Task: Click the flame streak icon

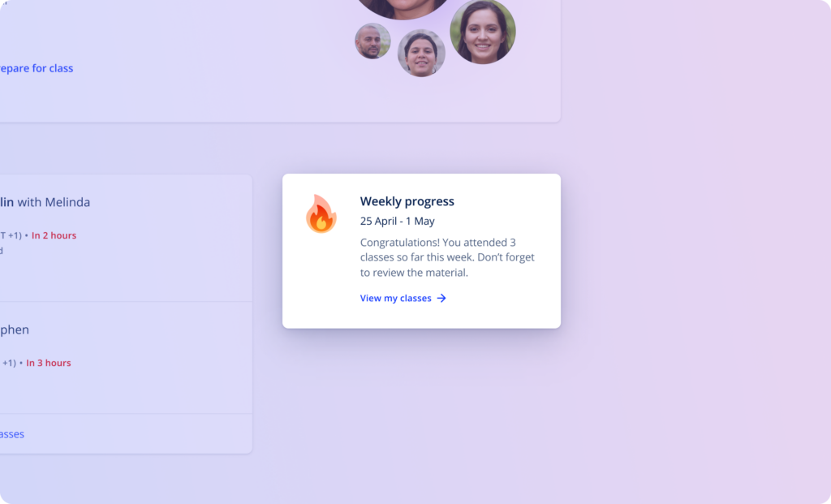Action: click(321, 213)
